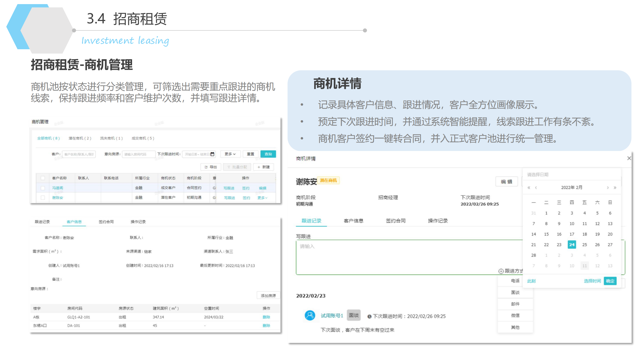Close the 商机详情 dialog
The image size is (644, 362).
pos(629,158)
